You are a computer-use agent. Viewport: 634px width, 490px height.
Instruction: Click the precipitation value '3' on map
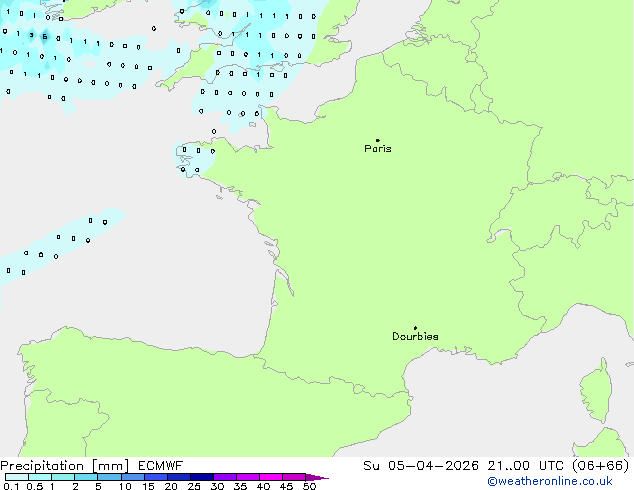coord(31,35)
